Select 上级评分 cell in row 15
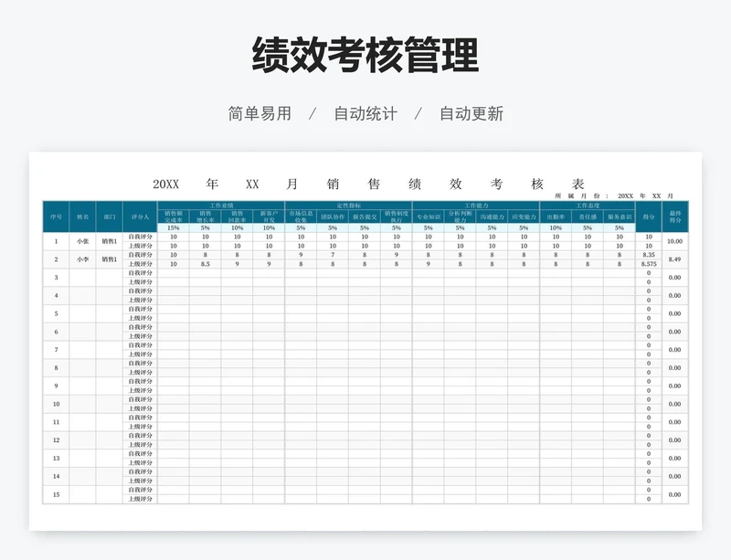This screenshot has height=560, width=731. pos(141,499)
